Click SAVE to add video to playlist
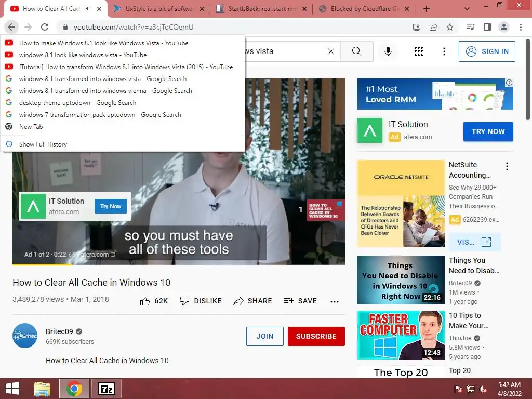 (x=300, y=301)
